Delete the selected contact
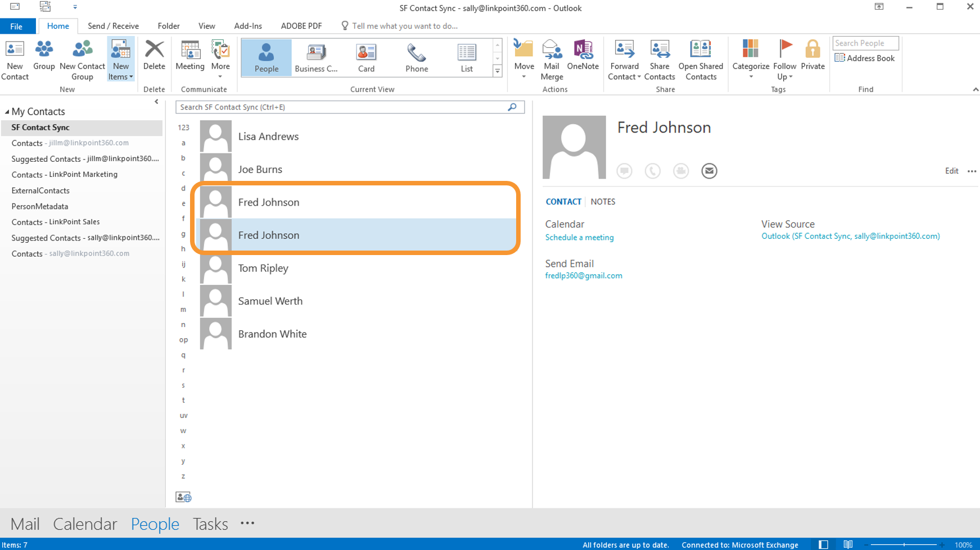Screen dimensions: 980x550 [x=154, y=55]
